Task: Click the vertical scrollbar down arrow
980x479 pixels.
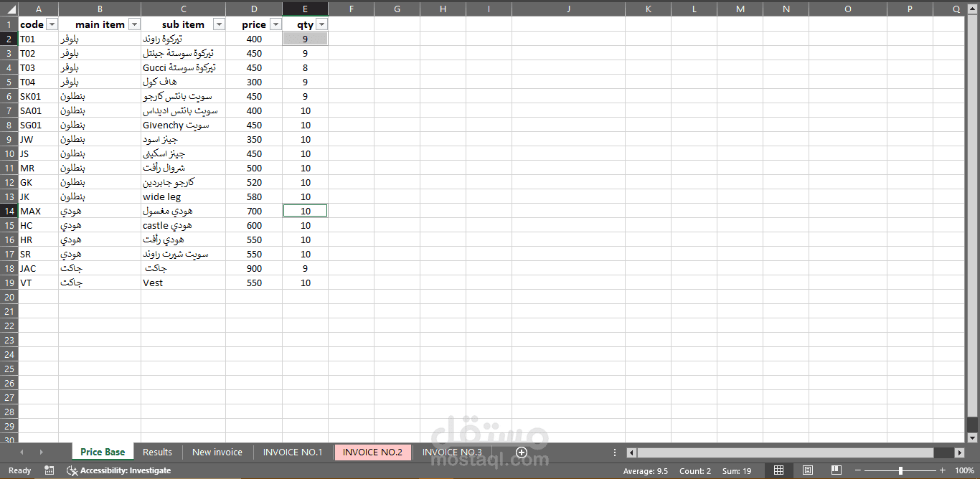Action: (x=973, y=437)
